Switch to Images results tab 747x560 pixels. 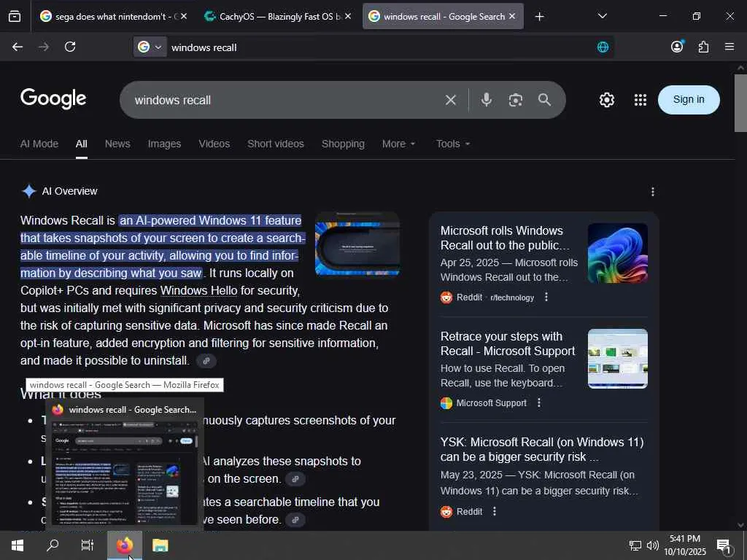pyautogui.click(x=164, y=144)
